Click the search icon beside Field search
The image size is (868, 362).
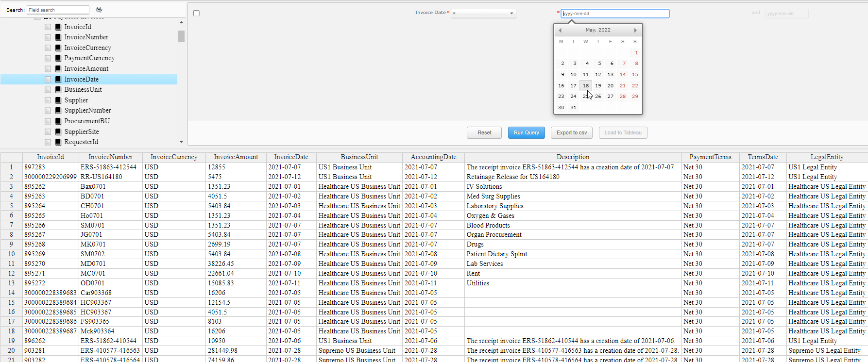(99, 10)
